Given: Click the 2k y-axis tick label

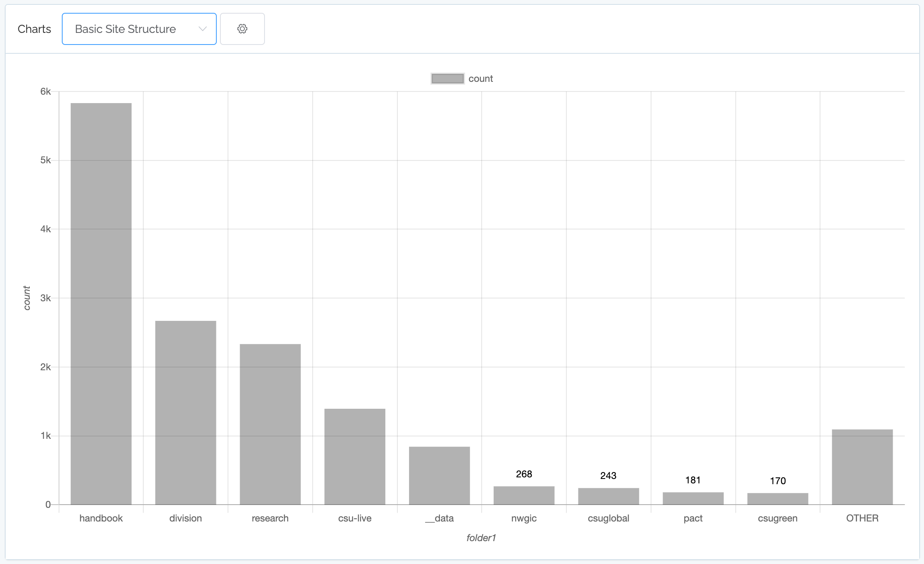Looking at the screenshot, I should click(45, 367).
